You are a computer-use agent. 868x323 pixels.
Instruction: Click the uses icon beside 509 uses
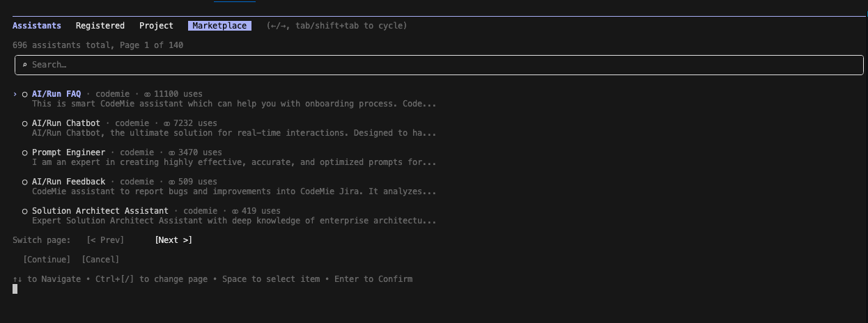[x=171, y=182]
